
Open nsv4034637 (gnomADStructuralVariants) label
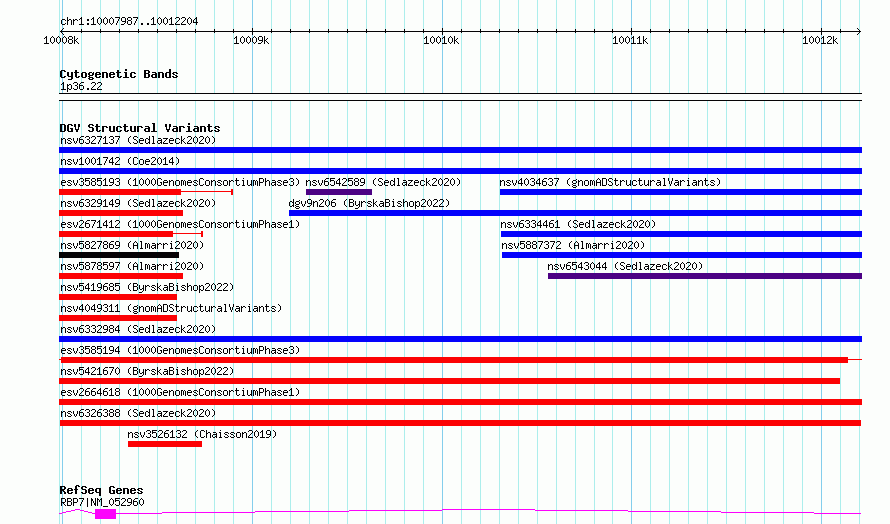[610, 182]
